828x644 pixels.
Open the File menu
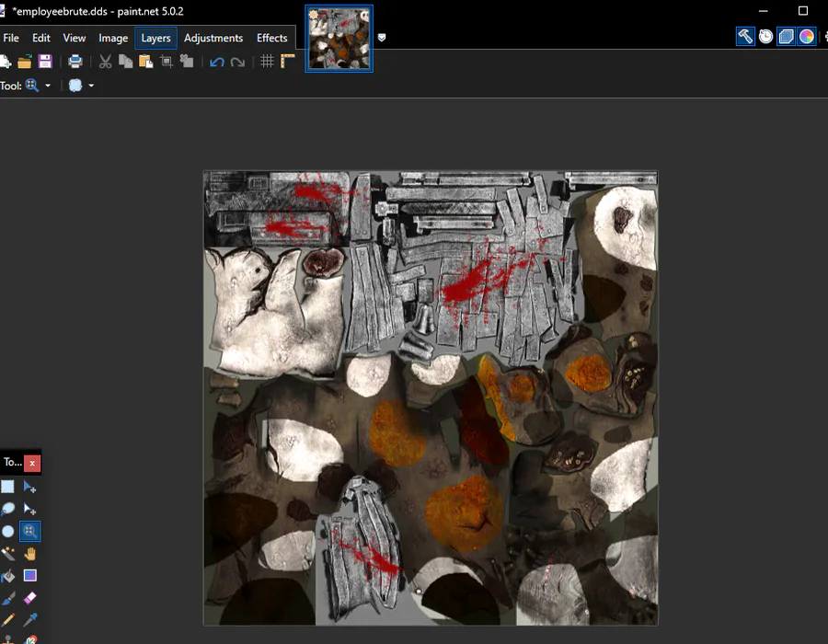pos(10,38)
